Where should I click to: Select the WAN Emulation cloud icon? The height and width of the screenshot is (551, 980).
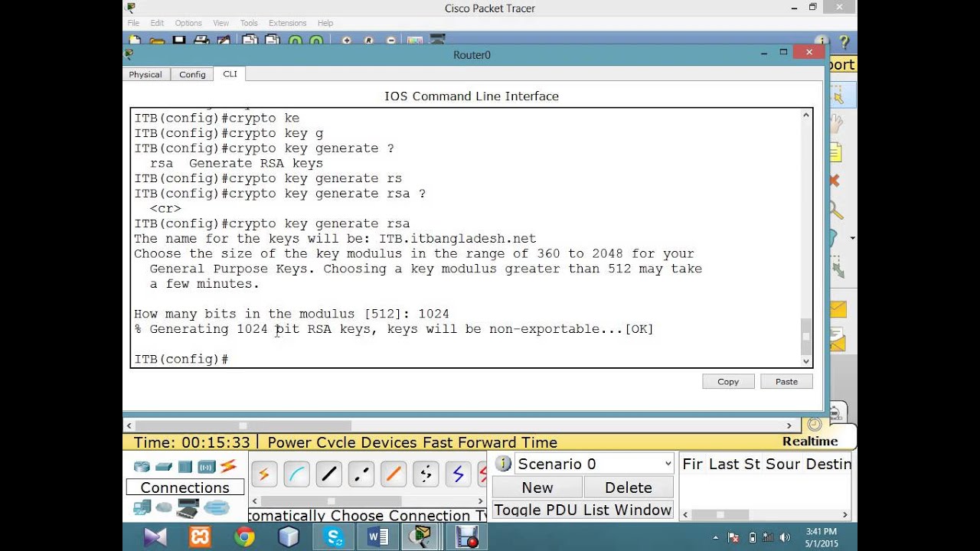pos(164,507)
